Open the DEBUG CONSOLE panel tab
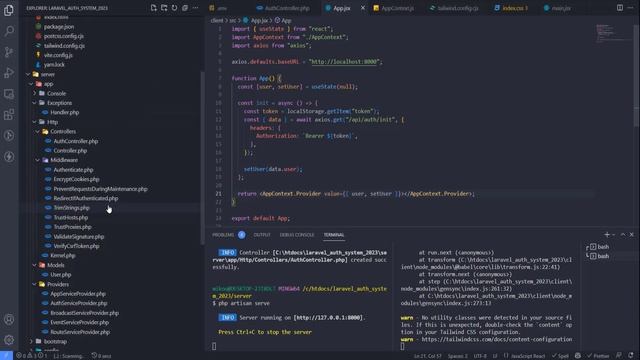Screen dimensions: 640x360 pyautogui.click(x=297, y=235)
